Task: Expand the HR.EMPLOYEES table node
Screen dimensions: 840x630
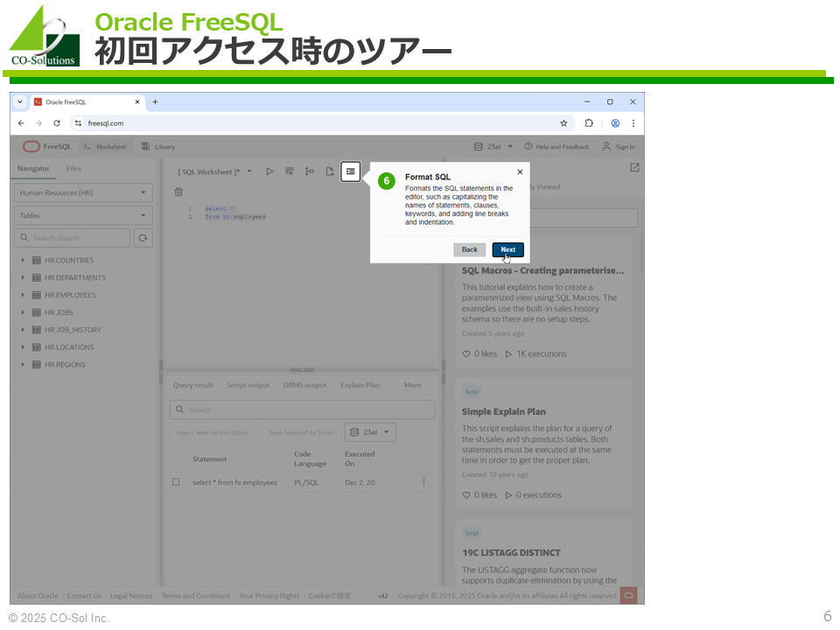Action: pyautogui.click(x=24, y=295)
